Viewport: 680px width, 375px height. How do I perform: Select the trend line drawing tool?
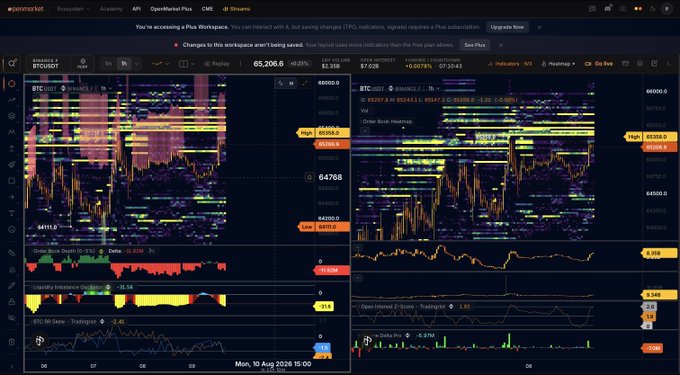pyautogui.click(x=12, y=100)
